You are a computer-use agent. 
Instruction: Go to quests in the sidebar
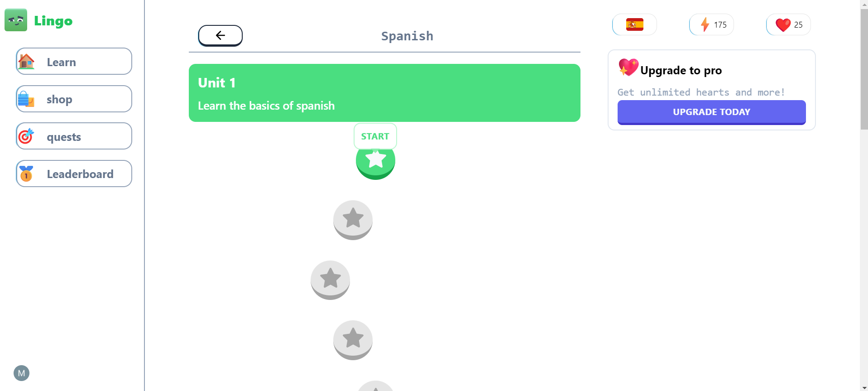[74, 136]
